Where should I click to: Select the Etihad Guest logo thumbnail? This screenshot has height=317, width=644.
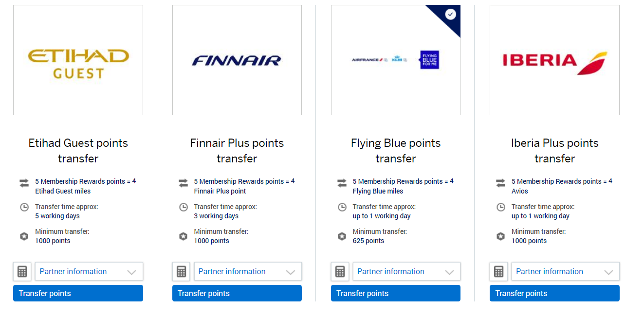point(78,60)
